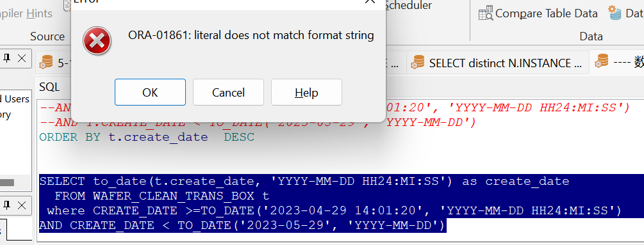Close the upper left docked panel

[x=22, y=59]
